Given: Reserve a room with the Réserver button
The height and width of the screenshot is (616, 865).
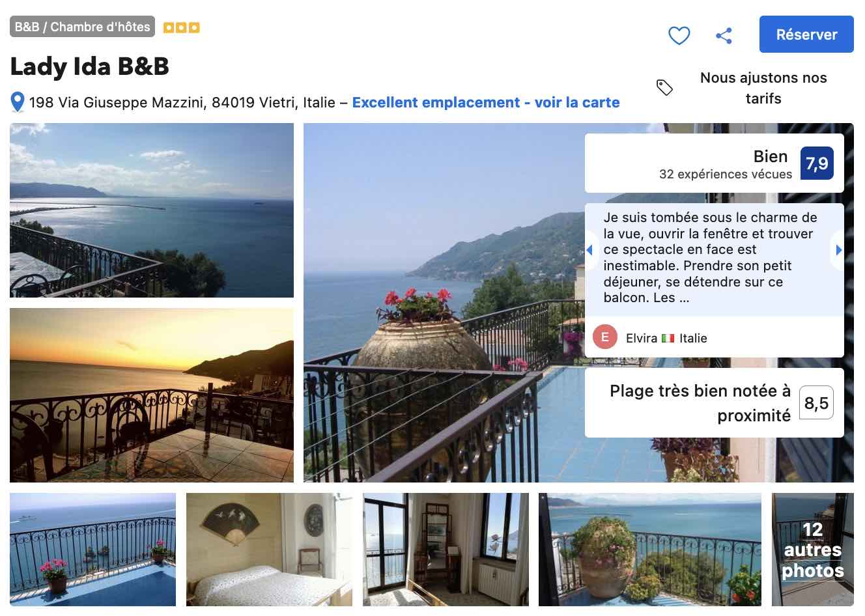Looking at the screenshot, I should [806, 35].
